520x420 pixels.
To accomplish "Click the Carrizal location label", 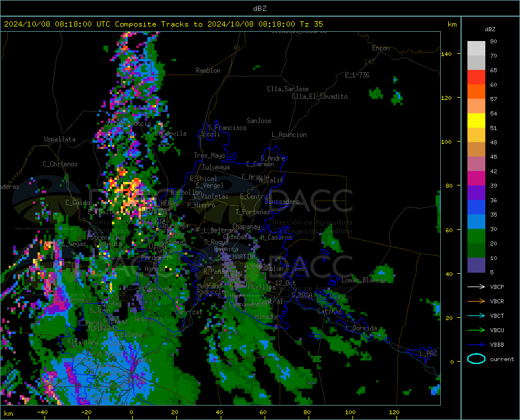I will pos(188,312).
